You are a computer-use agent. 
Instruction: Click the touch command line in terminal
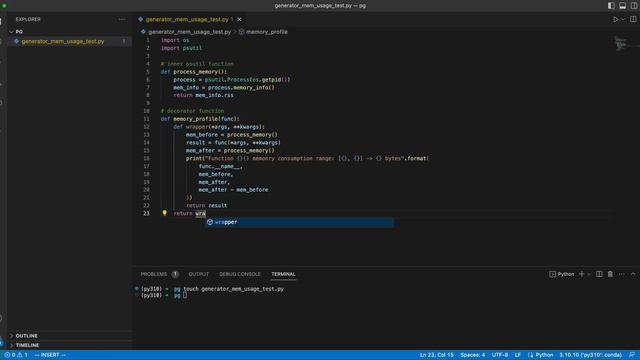[233, 289]
